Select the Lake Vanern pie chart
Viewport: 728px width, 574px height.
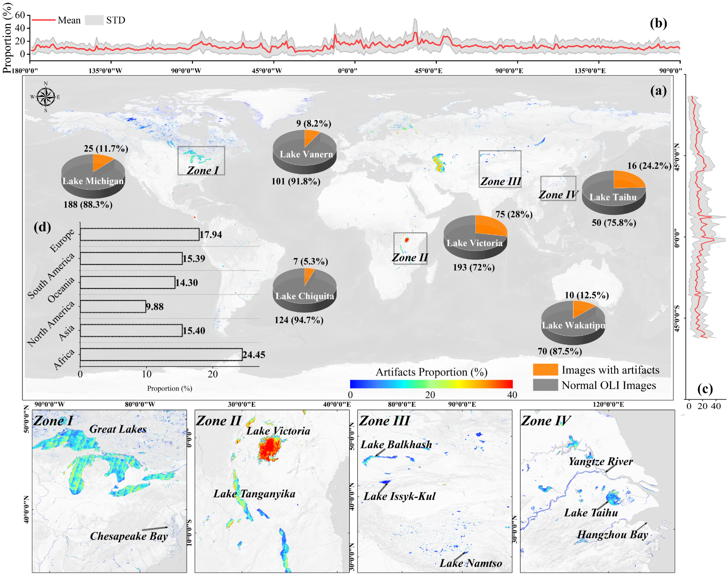point(305,151)
